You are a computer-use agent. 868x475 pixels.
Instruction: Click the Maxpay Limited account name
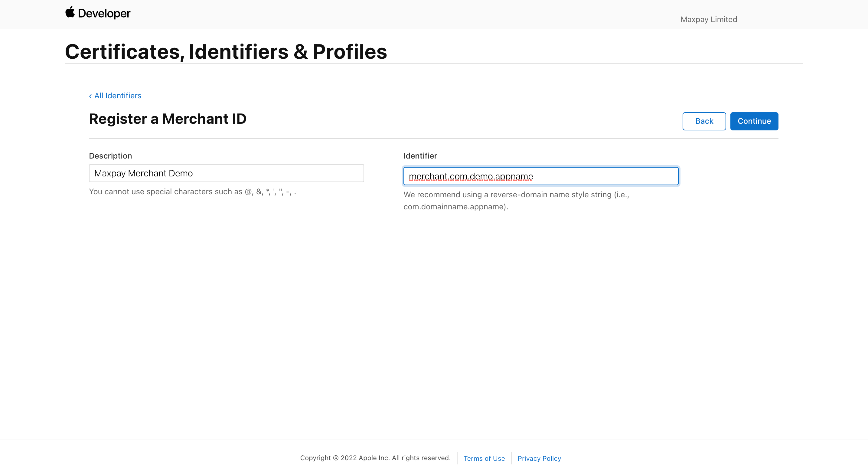pos(708,20)
